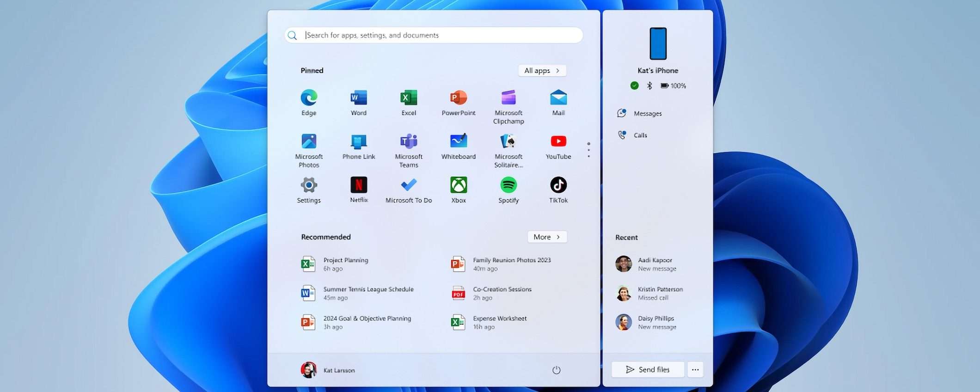This screenshot has width=980, height=392.
Task: Open the Edge browser app
Action: coord(309,103)
